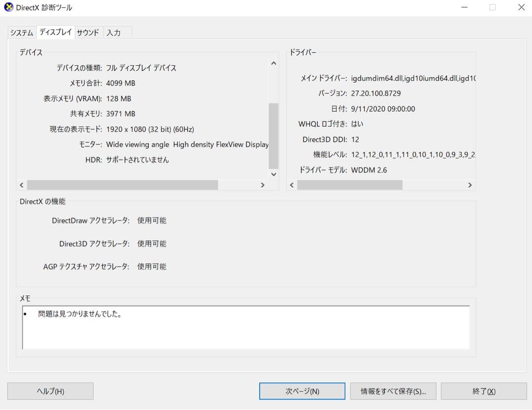Click the right arrow below the デバイス section
532x410 pixels.
[x=263, y=185]
